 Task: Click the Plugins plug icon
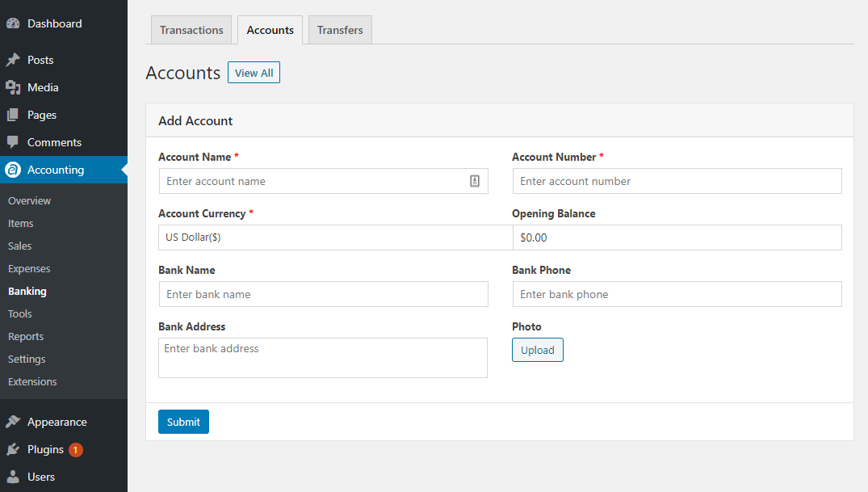tap(13, 449)
